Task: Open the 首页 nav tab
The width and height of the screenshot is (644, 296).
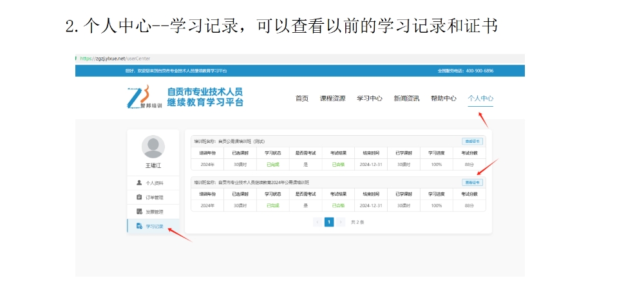Action: click(x=301, y=98)
